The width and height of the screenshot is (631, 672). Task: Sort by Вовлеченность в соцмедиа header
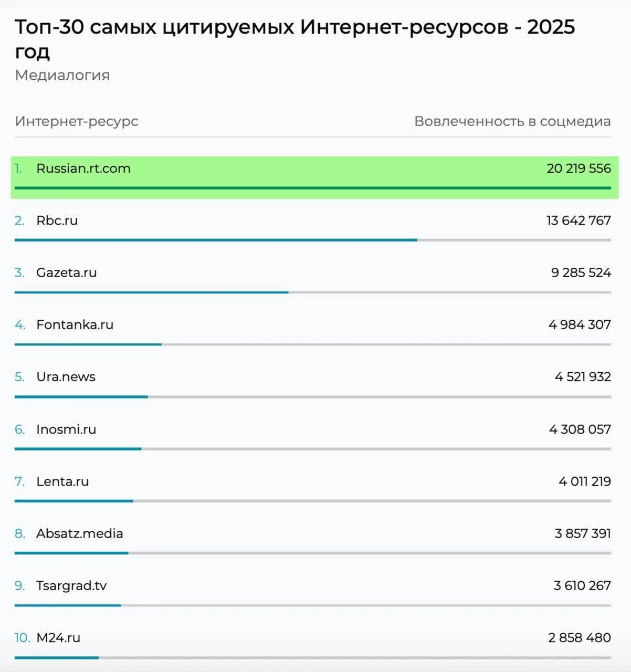(512, 121)
